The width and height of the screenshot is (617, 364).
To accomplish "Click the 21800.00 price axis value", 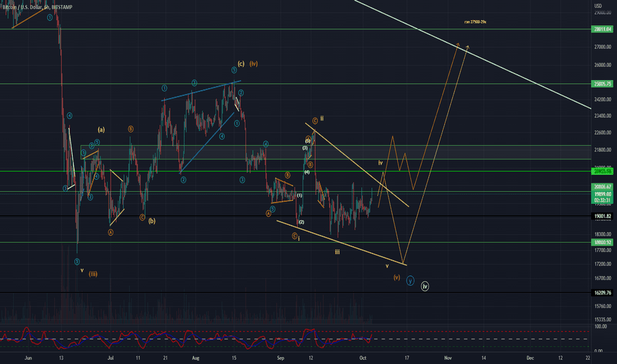I will click(602, 150).
